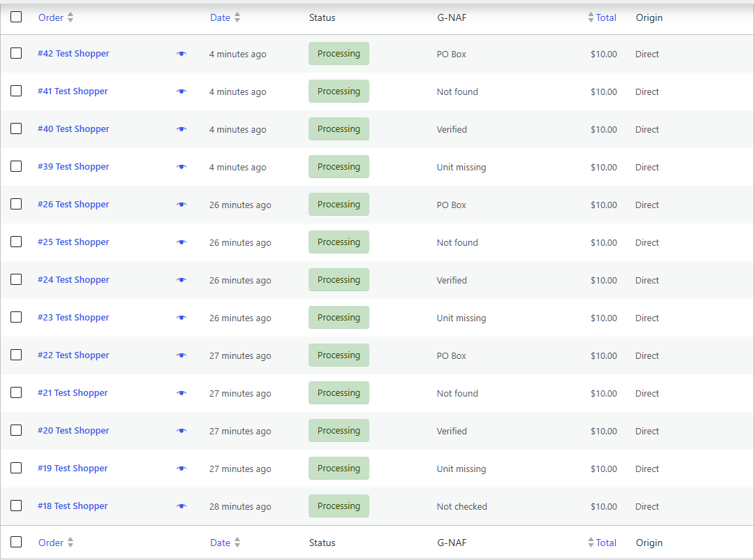Click the Processing status badge for order #42
The height and width of the screenshot is (560, 754).
click(339, 53)
